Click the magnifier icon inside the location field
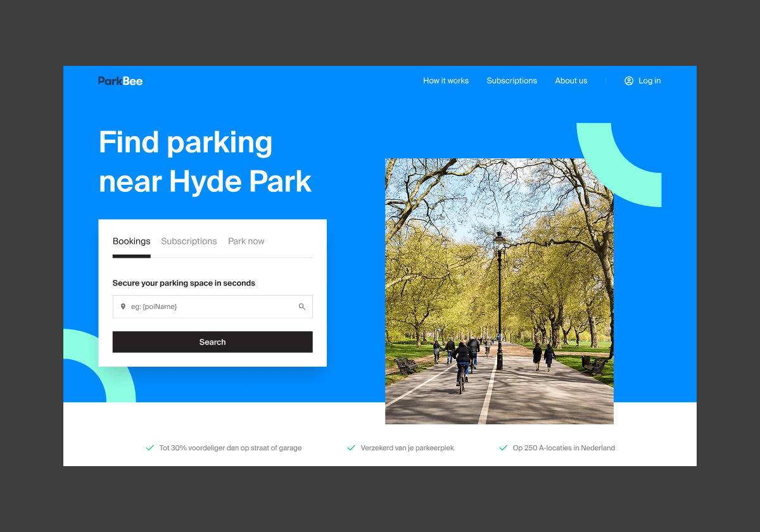Viewport: 760px width, 532px height. pyautogui.click(x=302, y=307)
